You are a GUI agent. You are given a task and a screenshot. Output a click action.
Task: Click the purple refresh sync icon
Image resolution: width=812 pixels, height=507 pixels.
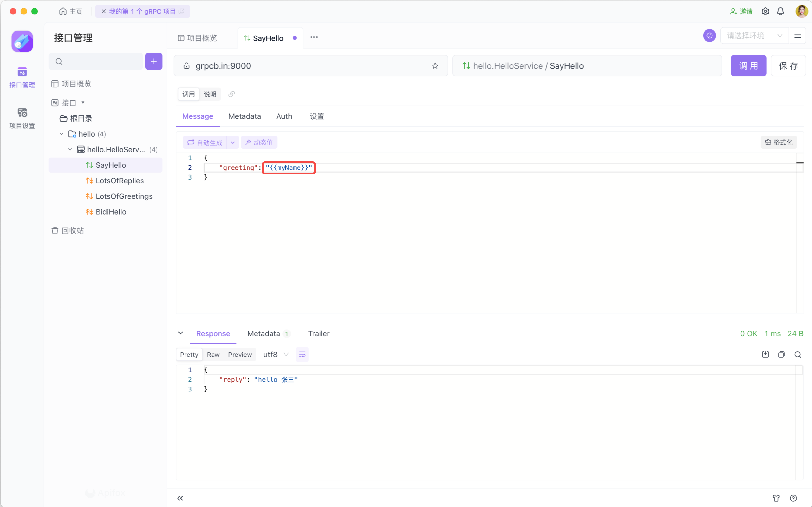(x=709, y=36)
